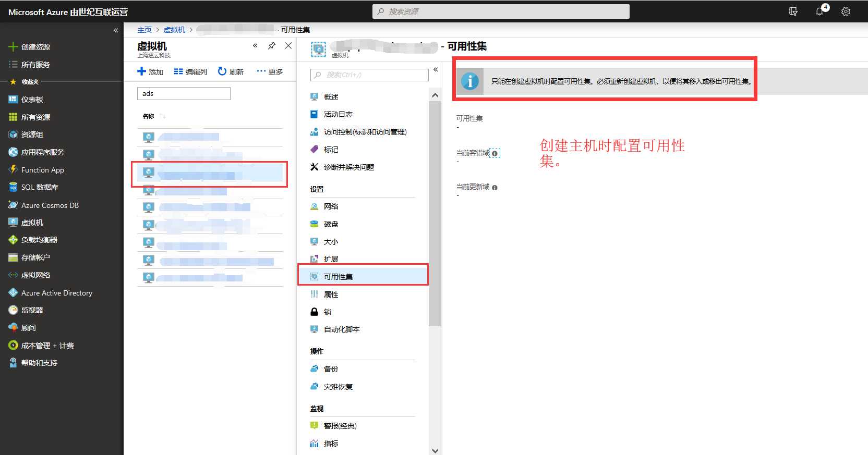
Task: Click 刷新 refresh button
Action: [x=231, y=71]
